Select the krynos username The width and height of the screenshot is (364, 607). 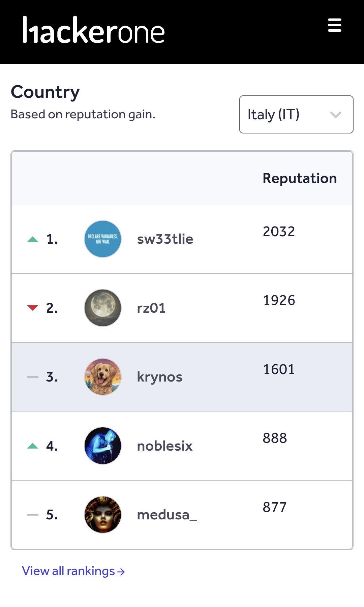[x=159, y=377]
